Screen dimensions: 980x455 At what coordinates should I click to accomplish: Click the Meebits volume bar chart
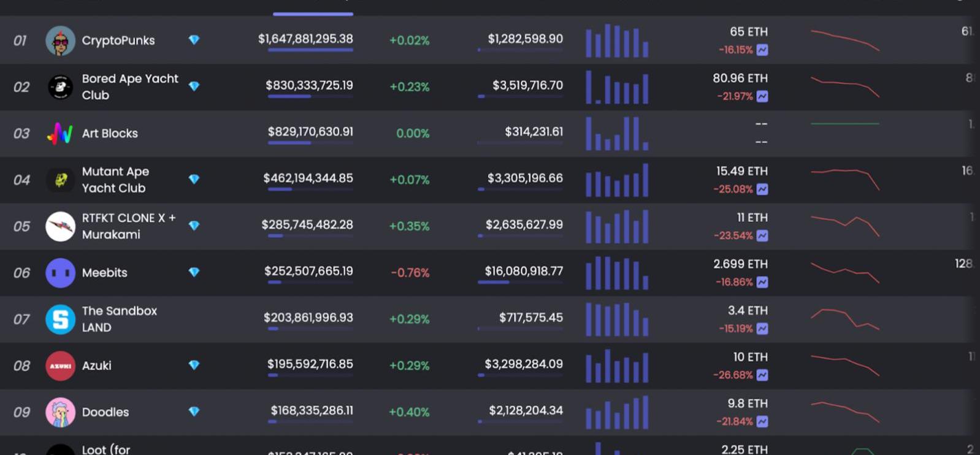click(616, 273)
